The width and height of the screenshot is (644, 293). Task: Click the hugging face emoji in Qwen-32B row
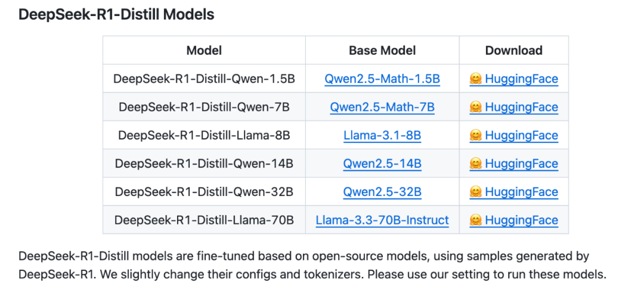475,192
